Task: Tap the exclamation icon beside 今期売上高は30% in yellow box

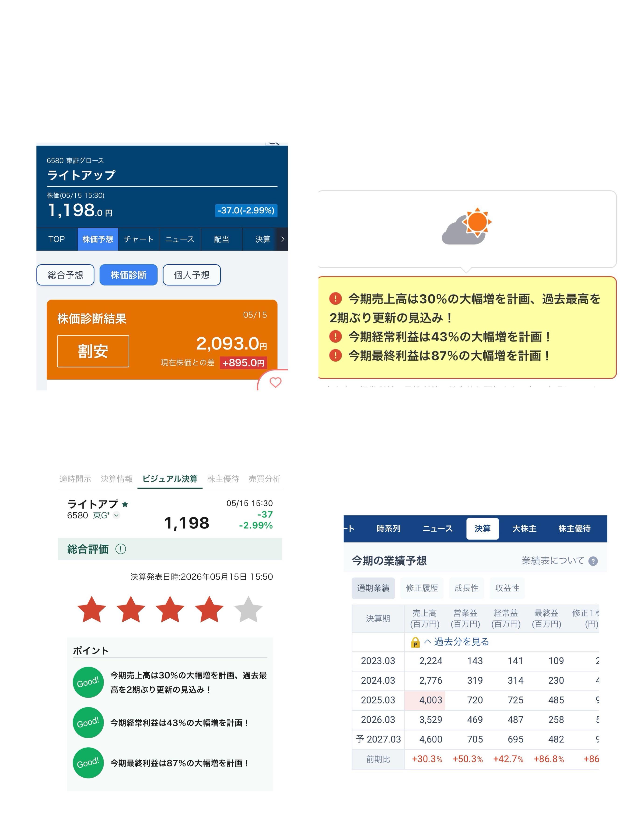Action: 335,299
